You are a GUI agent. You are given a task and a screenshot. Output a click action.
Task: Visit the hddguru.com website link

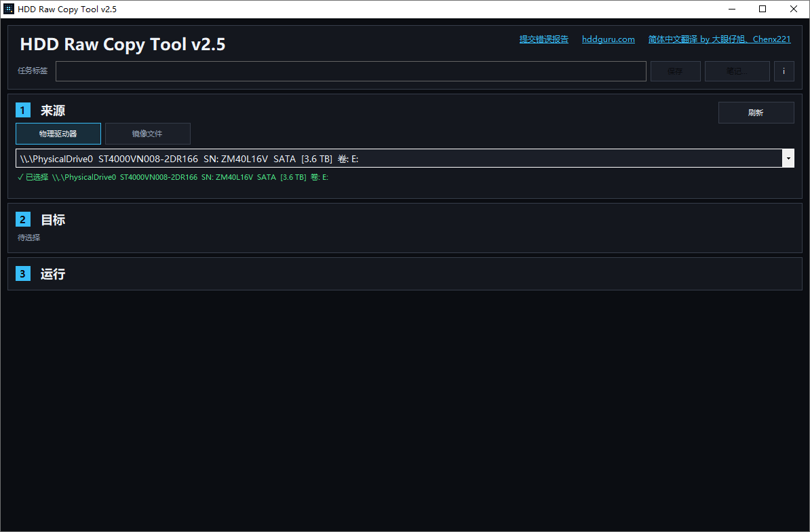click(608, 39)
